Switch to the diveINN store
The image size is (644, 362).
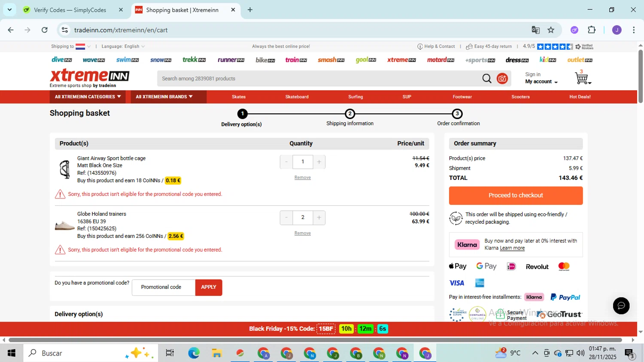point(62,60)
